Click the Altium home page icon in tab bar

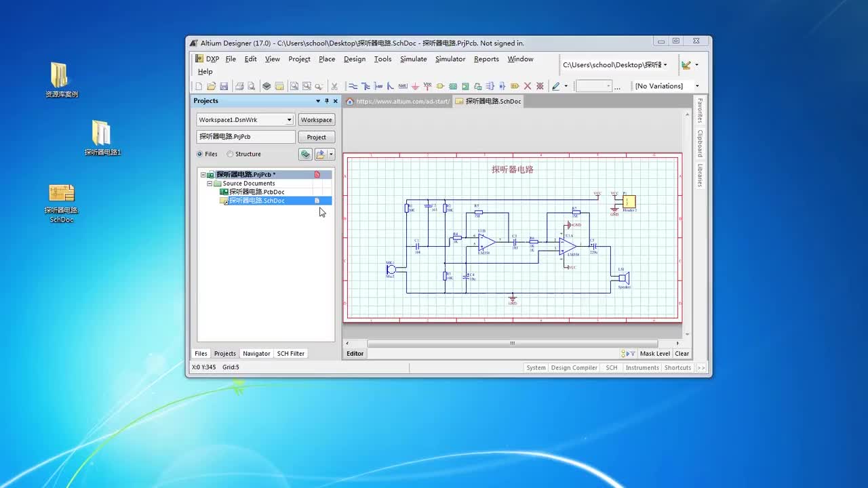(x=350, y=101)
